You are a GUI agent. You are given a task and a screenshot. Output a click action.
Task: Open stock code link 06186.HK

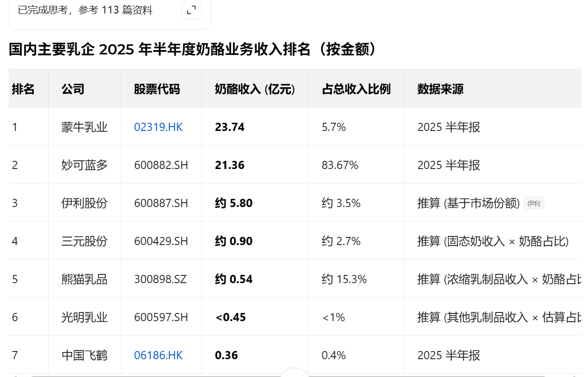158,355
